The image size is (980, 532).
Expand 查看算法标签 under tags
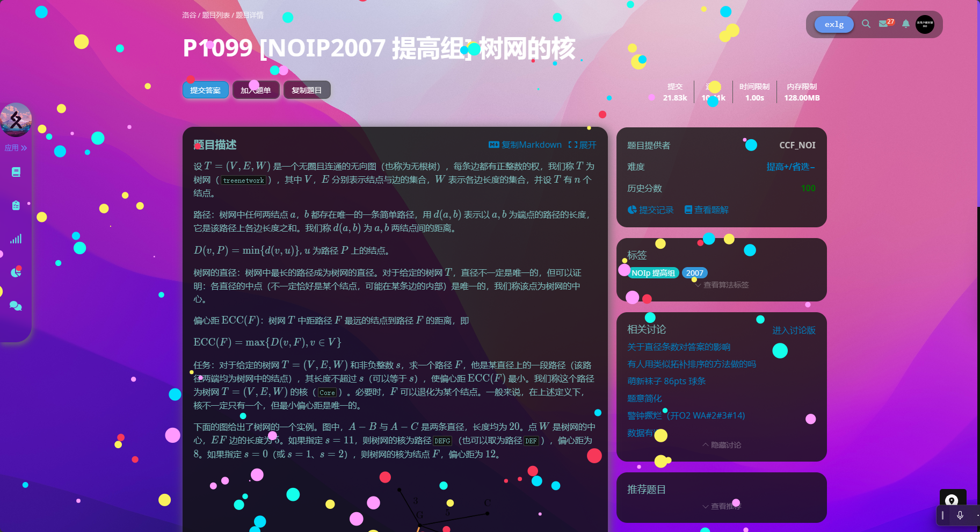coord(722,285)
